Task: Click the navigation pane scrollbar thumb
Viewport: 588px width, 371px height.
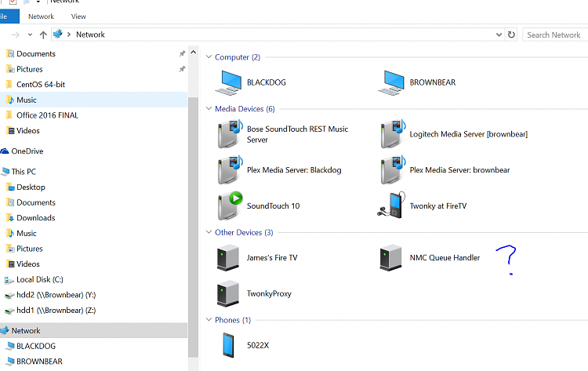Action: click(193, 227)
